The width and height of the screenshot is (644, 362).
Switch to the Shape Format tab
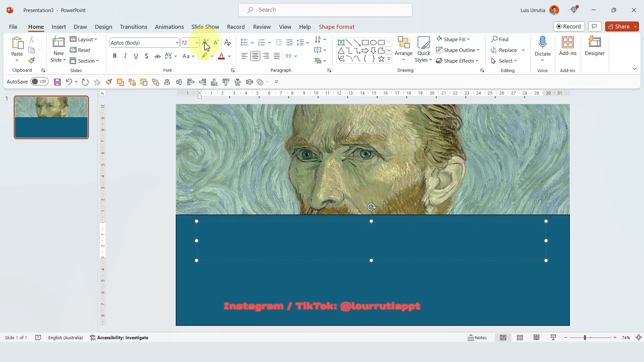pos(336,27)
